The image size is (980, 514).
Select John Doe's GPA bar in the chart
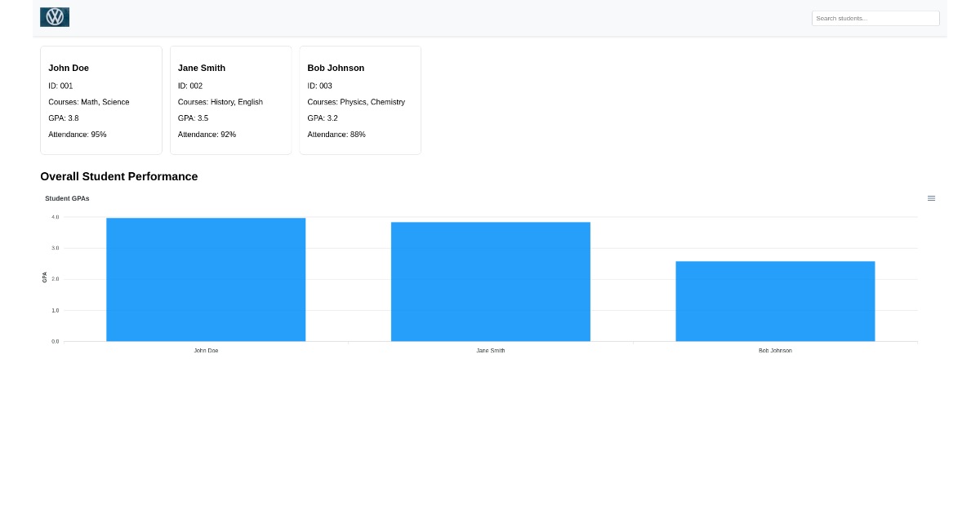click(x=206, y=279)
